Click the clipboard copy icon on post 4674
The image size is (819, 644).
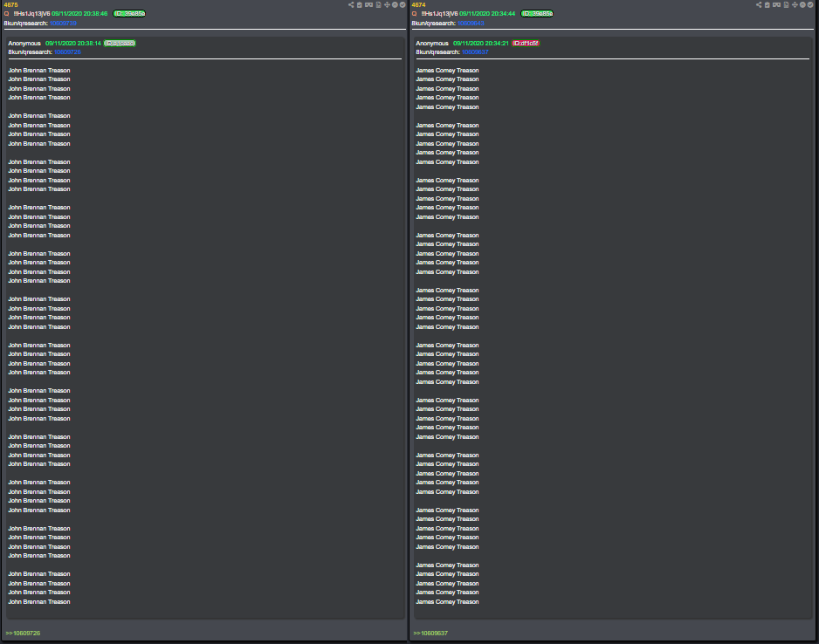tap(767, 4)
